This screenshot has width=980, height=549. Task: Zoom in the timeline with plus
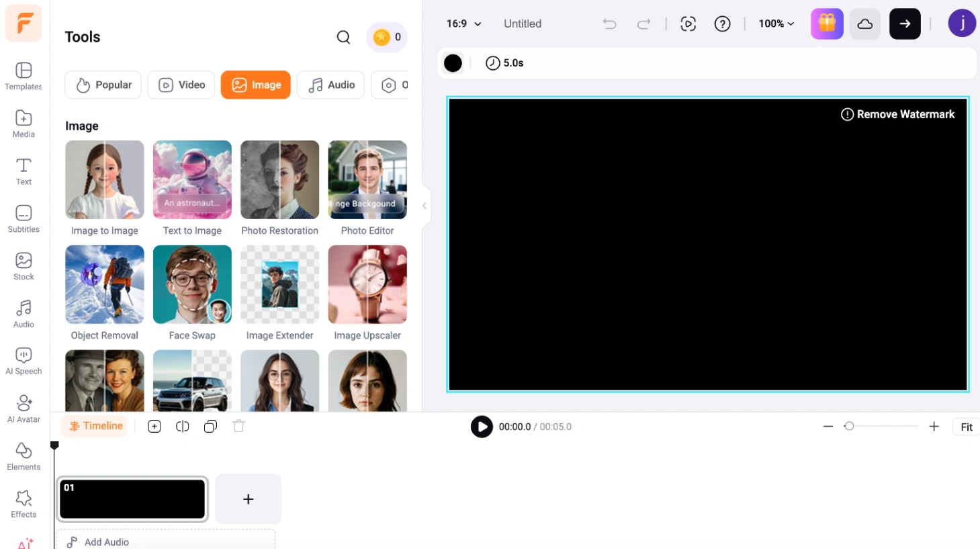point(934,427)
